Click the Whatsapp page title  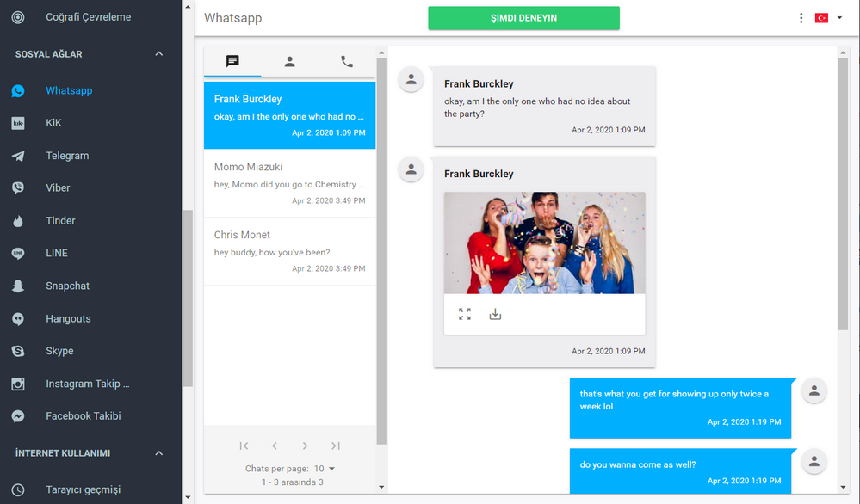point(233,18)
